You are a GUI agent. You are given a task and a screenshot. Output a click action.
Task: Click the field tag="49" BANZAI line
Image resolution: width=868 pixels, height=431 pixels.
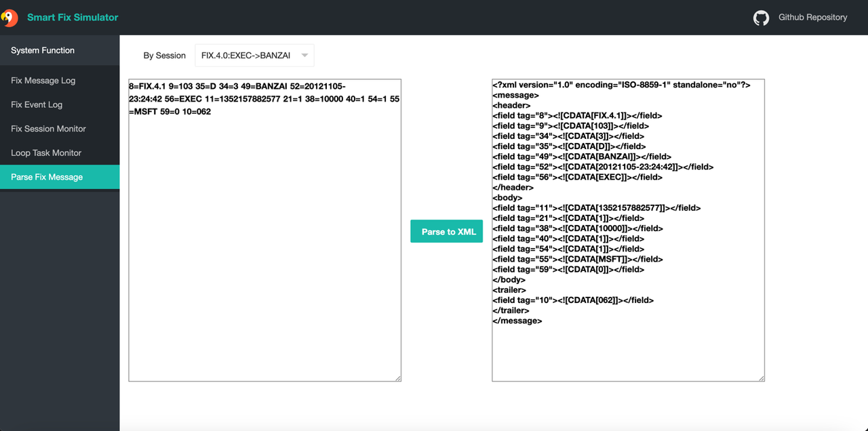(x=582, y=157)
